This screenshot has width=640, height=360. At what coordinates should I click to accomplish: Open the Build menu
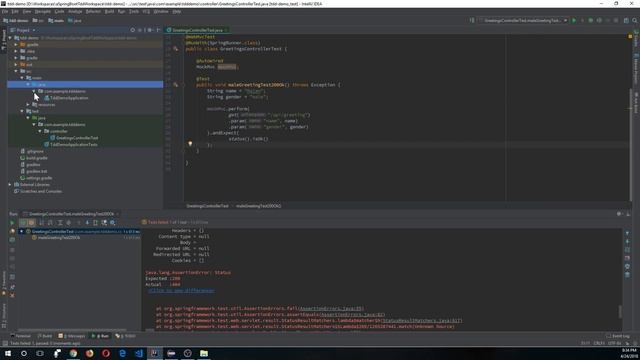coord(109,11)
